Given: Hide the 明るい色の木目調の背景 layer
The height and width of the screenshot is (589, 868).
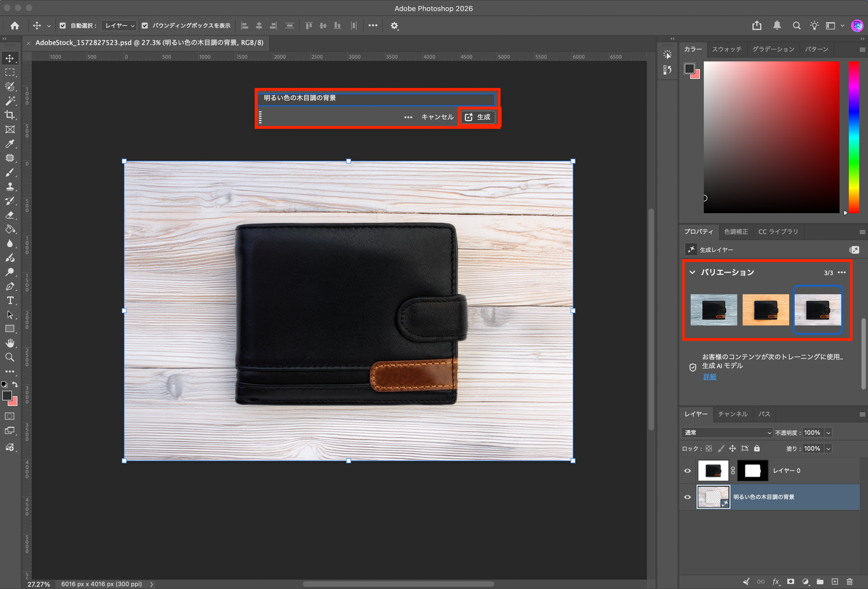Looking at the screenshot, I should tap(687, 497).
